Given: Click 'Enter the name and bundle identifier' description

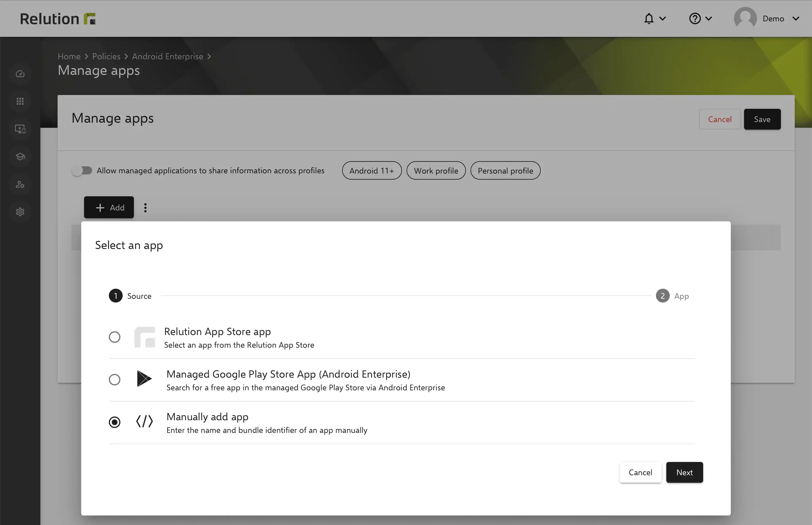Looking at the screenshot, I should (267, 430).
